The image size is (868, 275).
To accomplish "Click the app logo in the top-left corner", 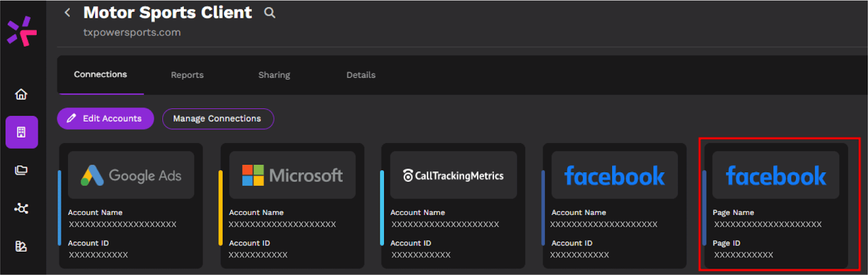I will point(22,31).
